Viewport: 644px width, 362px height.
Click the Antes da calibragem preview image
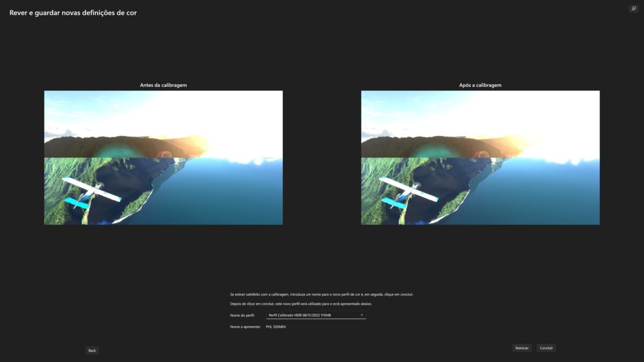pos(163,158)
